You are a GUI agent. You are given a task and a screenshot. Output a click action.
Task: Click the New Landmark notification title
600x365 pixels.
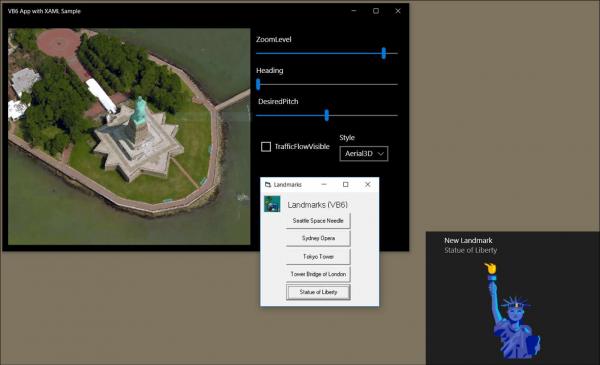pyautogui.click(x=468, y=240)
